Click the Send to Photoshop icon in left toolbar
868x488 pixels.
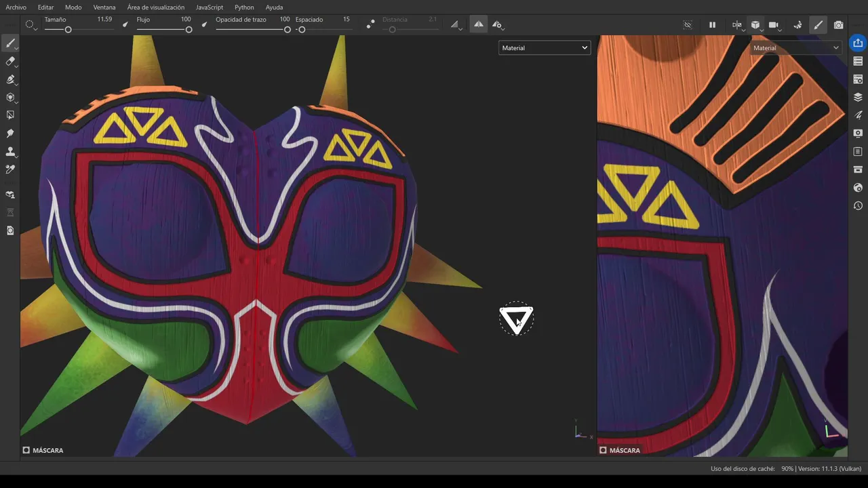(10, 195)
